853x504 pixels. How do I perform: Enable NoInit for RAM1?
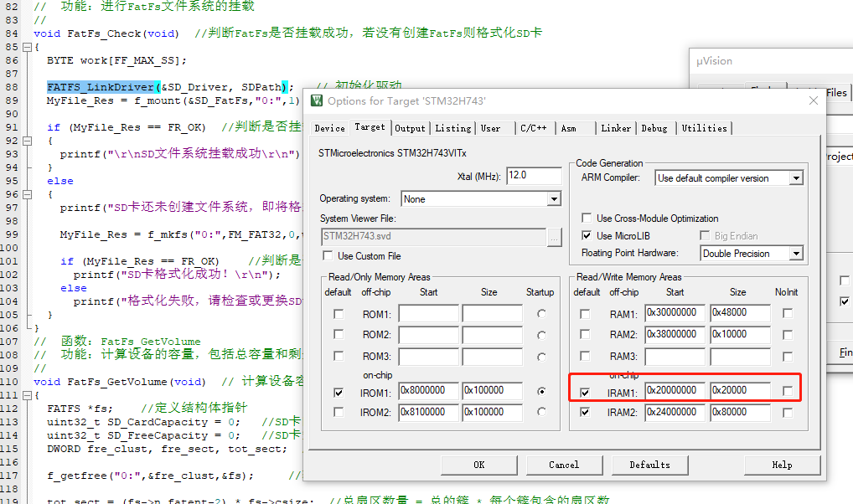[787, 313]
